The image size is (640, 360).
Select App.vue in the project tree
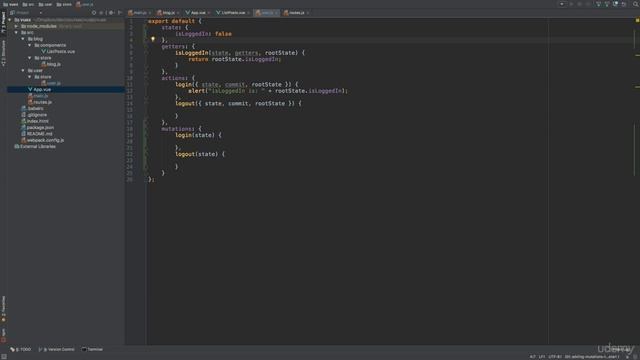[39, 89]
